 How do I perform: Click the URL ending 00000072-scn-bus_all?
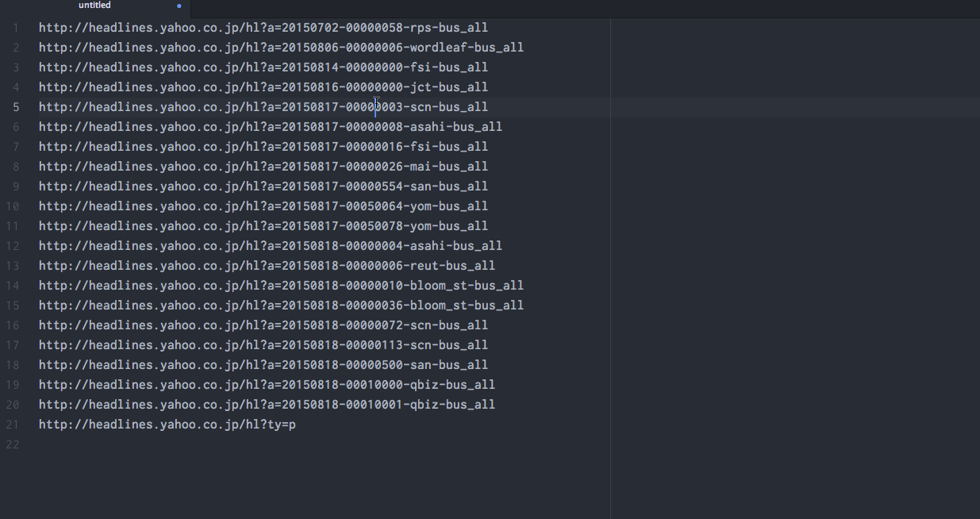pos(263,325)
